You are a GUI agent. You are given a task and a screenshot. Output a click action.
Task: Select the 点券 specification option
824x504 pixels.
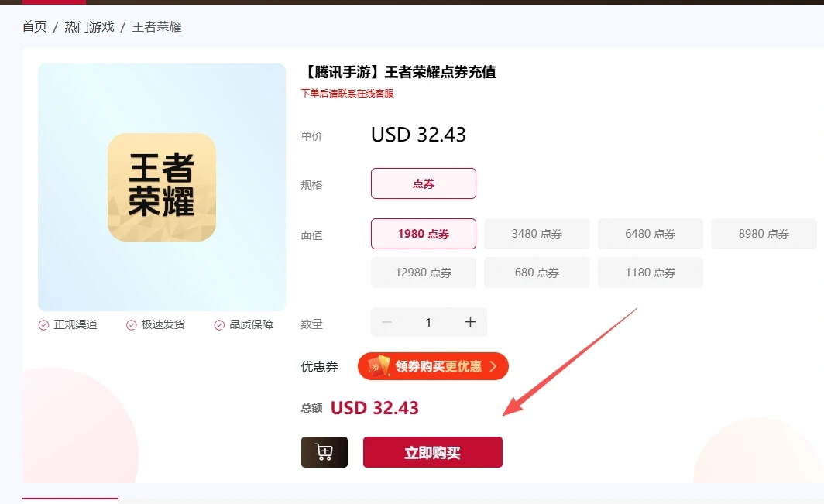click(424, 183)
